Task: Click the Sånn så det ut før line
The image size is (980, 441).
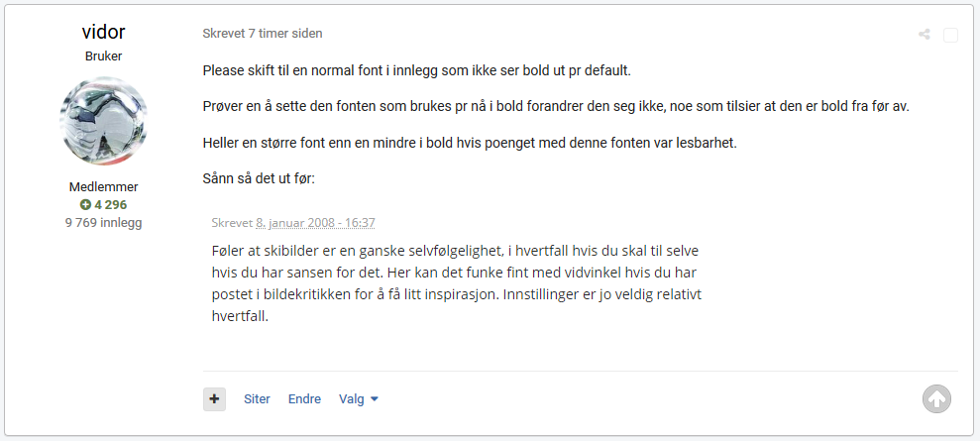Action: (259, 178)
